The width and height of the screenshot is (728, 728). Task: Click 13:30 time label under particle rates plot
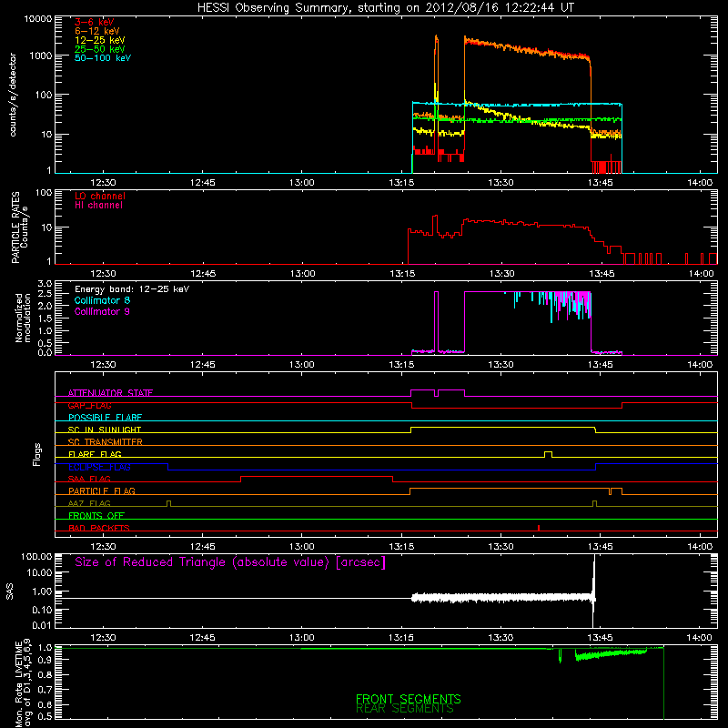point(502,274)
